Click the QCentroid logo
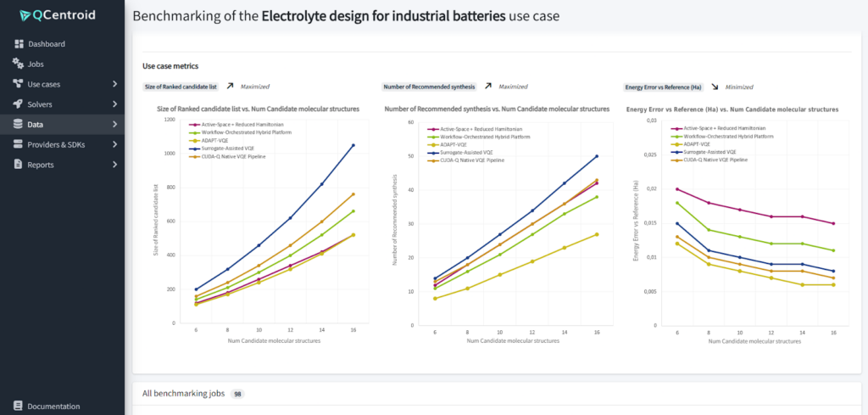The height and width of the screenshot is (415, 868). pyautogui.click(x=61, y=14)
